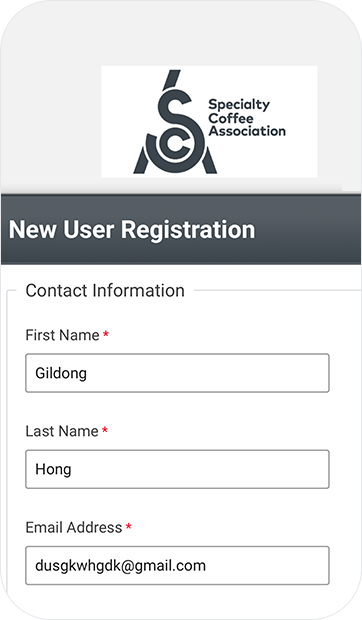The height and width of the screenshot is (620, 362).
Task: Click the 'New User Registration' header bar
Action: click(181, 229)
